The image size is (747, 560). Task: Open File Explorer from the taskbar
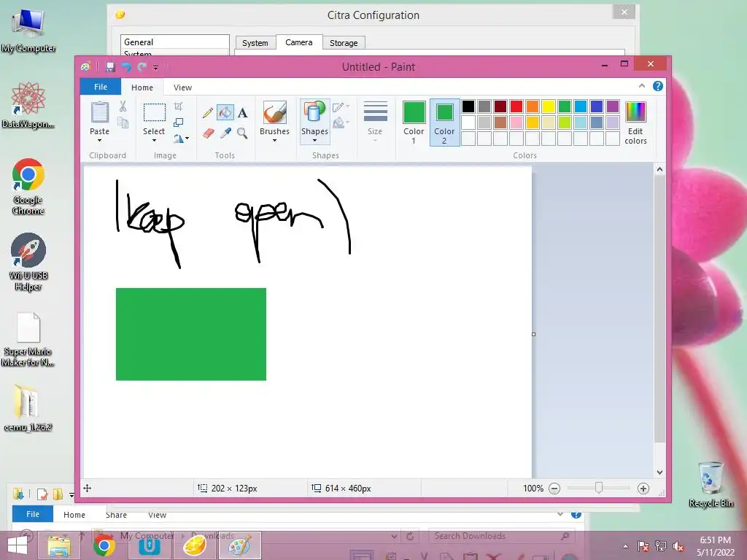59,545
